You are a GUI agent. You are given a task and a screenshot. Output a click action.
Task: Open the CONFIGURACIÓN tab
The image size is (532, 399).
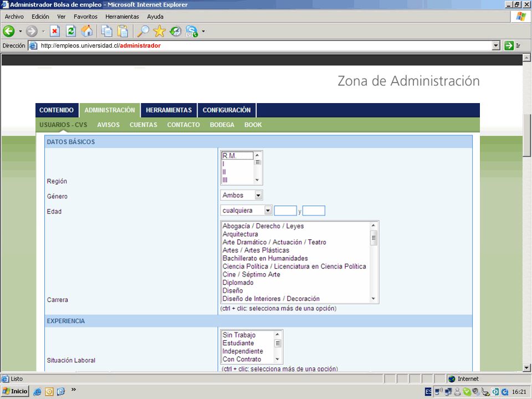[x=227, y=110]
